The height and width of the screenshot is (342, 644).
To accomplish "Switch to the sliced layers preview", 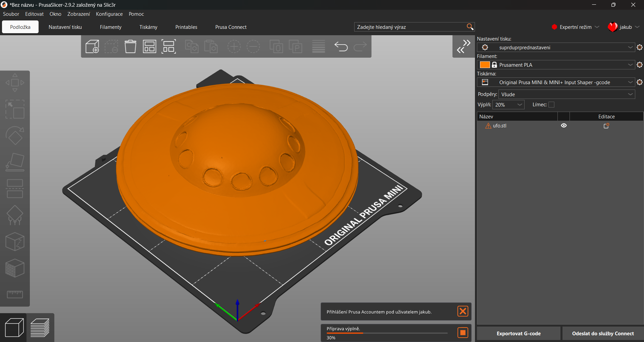I will 40,328.
